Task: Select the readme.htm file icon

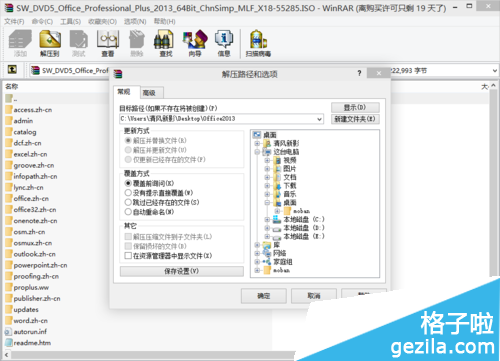Action: pyautogui.click(x=9, y=343)
